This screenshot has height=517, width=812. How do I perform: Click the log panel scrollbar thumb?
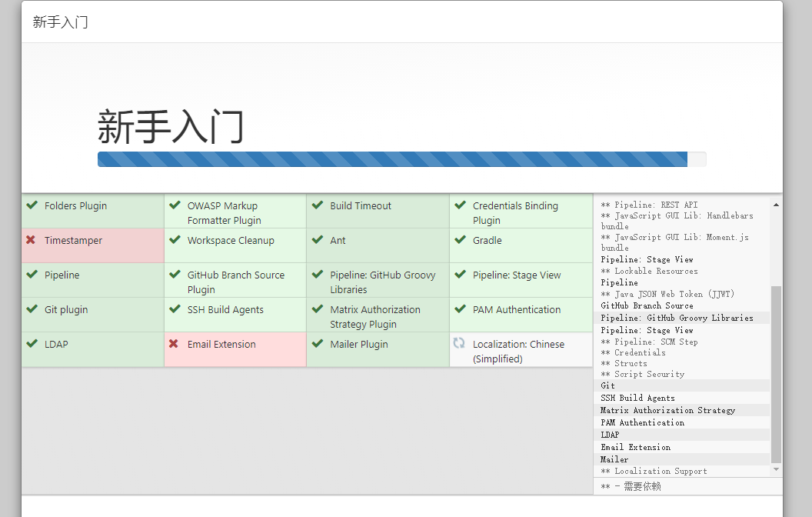[776, 374]
